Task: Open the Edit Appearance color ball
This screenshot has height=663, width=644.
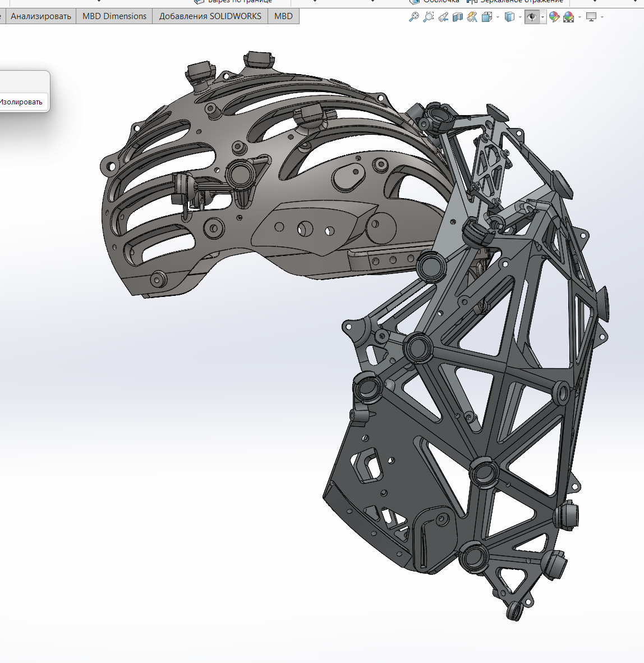Action: [x=554, y=17]
